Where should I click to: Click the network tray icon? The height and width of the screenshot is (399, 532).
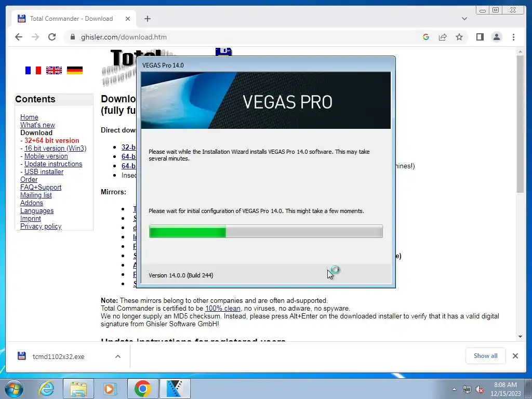coord(467,390)
